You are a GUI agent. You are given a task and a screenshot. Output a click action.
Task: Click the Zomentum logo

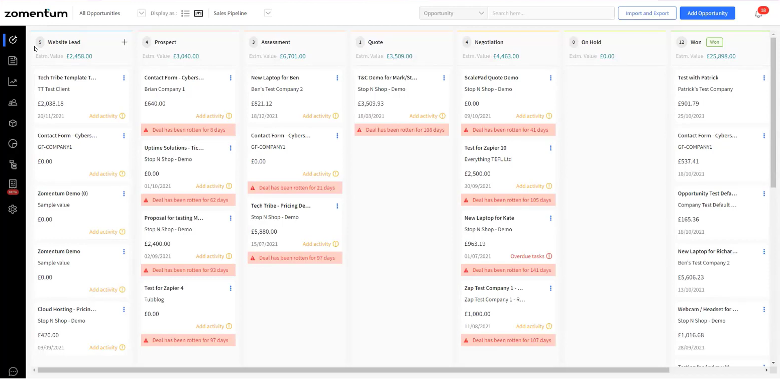36,13
